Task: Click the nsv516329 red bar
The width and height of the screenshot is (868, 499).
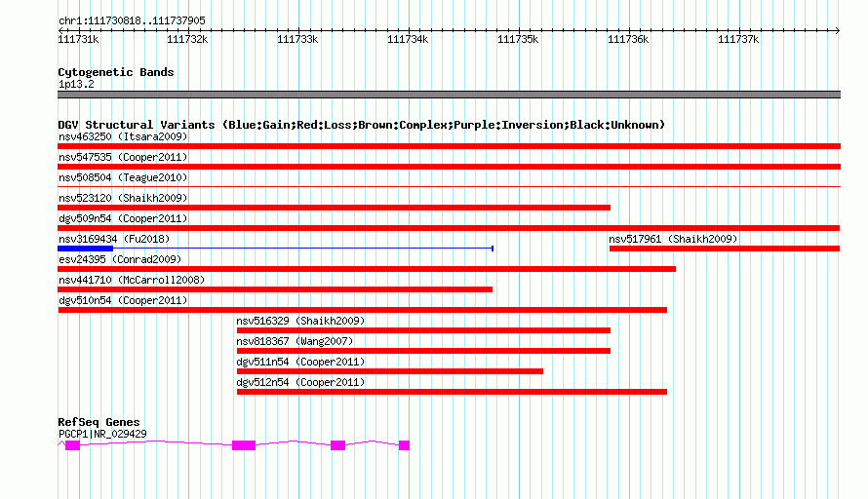Action: 423,330
